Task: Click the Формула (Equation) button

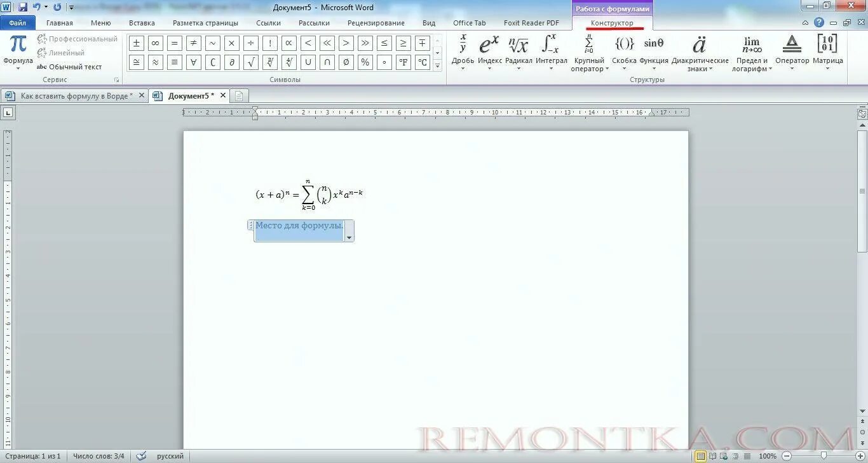Action: coord(18,51)
